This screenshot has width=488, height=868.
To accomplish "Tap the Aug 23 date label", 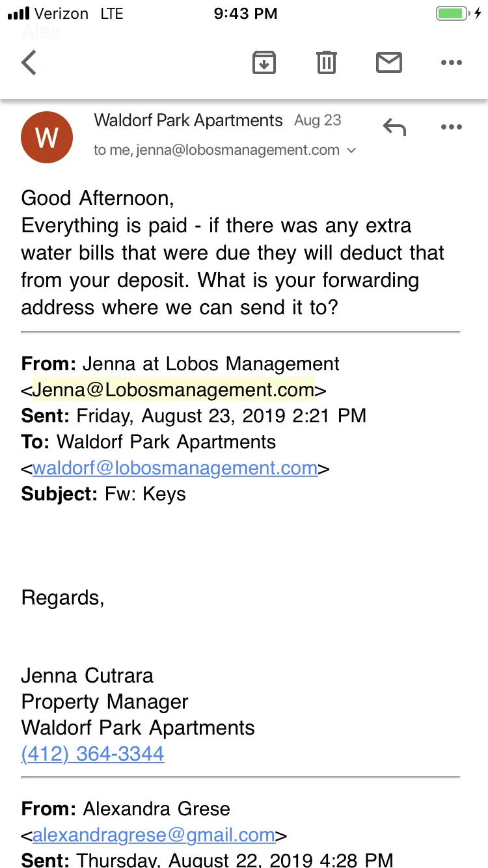I will 318,120.
